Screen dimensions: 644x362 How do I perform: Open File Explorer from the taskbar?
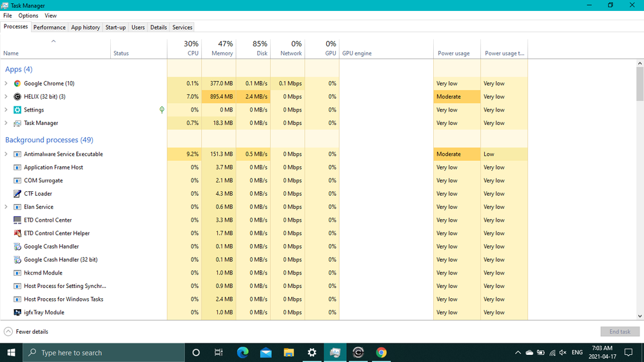(x=289, y=352)
